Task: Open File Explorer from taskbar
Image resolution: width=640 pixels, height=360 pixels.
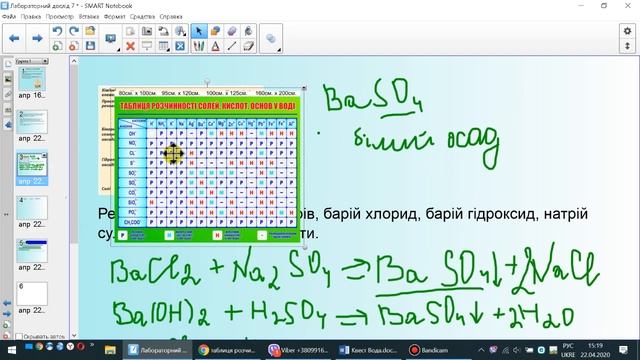Action: click(110, 350)
